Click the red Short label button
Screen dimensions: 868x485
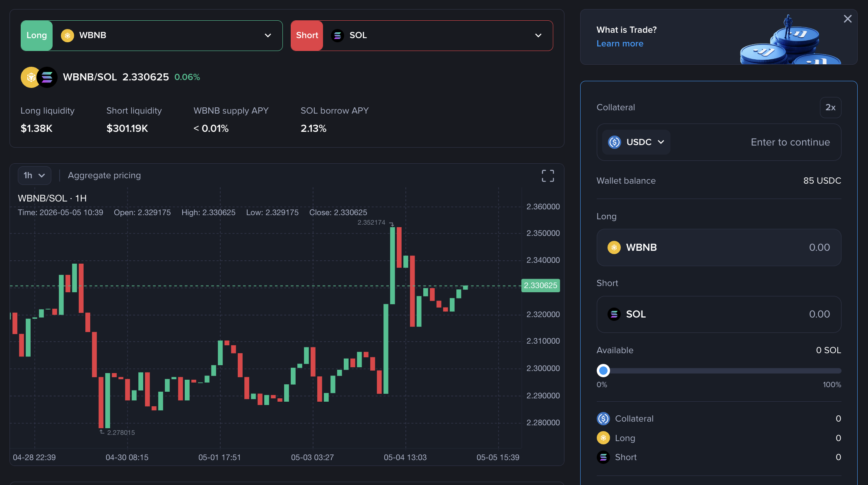point(307,36)
